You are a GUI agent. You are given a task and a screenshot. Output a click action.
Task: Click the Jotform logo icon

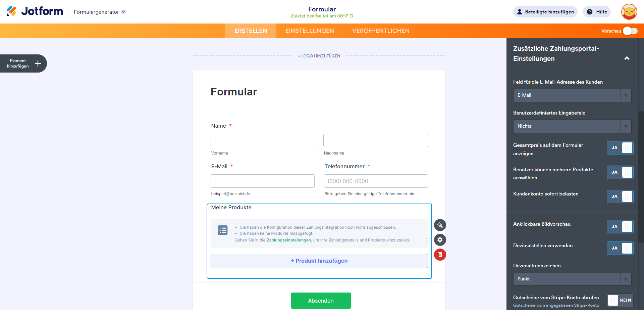point(11,11)
